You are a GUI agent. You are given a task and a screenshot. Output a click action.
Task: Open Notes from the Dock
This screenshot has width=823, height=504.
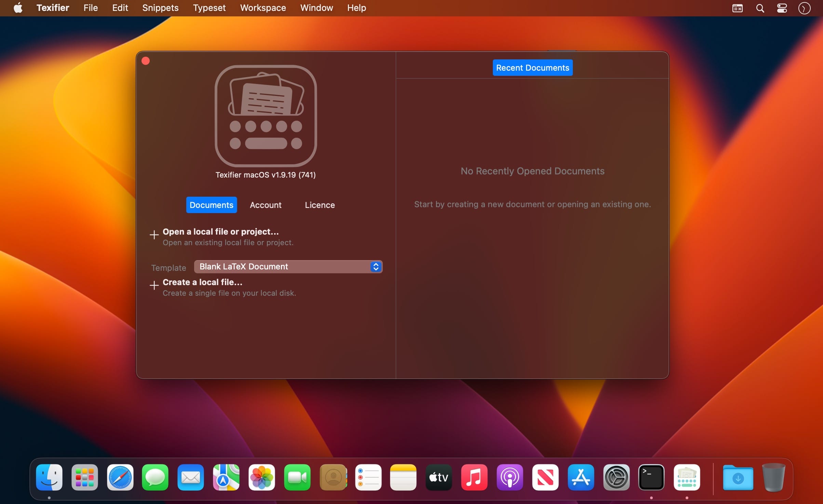point(403,477)
